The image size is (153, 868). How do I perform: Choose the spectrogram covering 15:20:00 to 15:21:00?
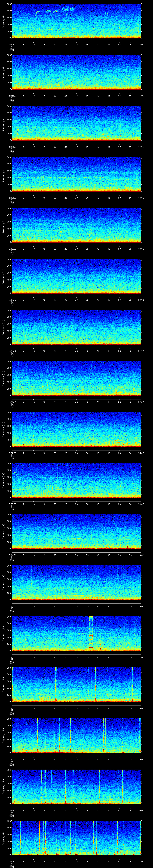tap(77, 327)
